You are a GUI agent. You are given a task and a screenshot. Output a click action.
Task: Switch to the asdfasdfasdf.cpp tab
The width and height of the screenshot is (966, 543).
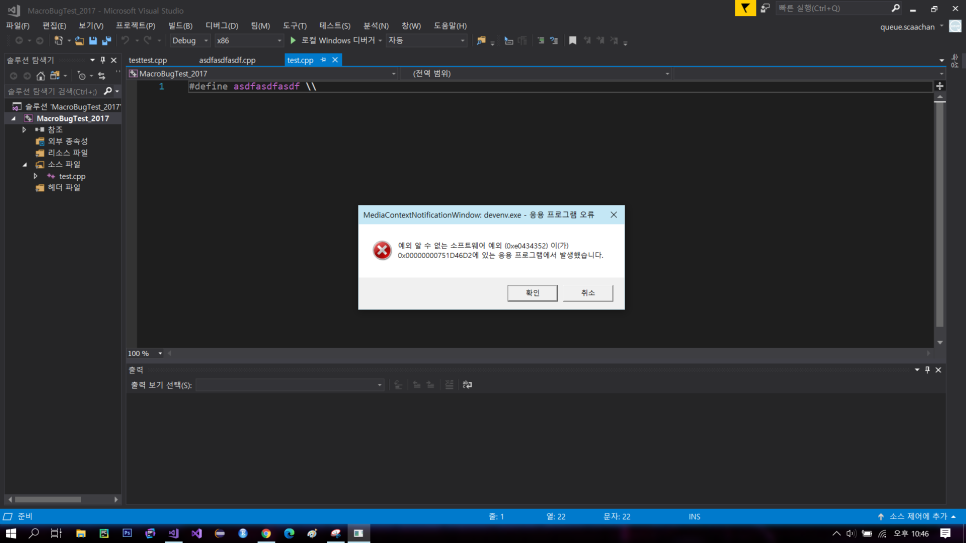tap(227, 60)
